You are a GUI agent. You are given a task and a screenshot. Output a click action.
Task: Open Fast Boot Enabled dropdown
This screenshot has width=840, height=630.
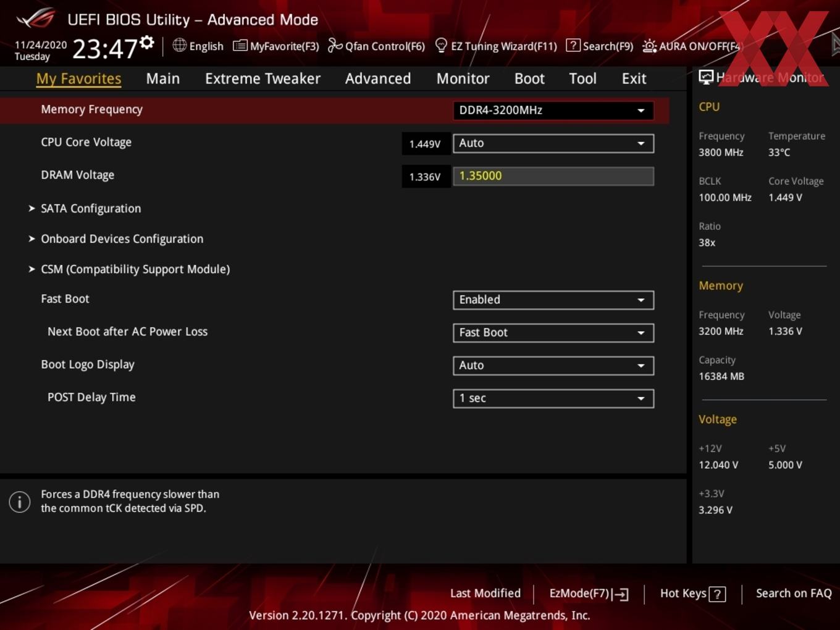pos(553,300)
